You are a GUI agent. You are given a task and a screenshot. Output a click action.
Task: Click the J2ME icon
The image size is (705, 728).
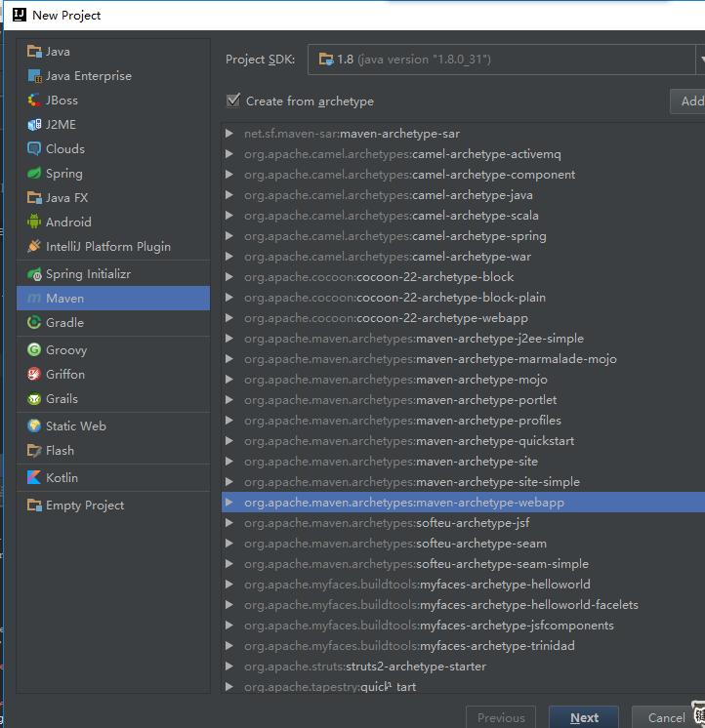(x=34, y=125)
